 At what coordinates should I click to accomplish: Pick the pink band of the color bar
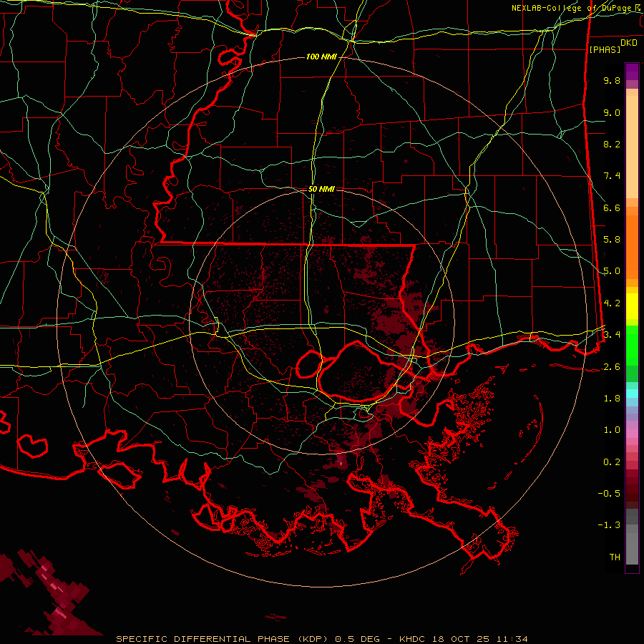tap(632, 434)
